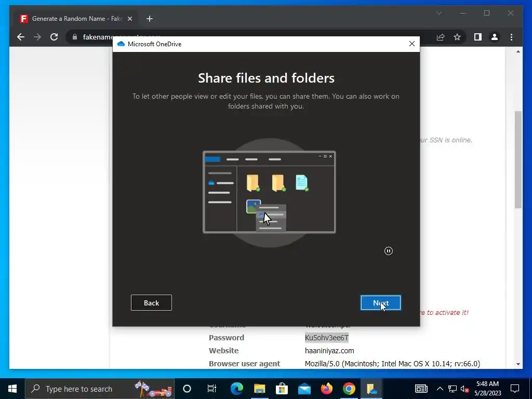Select password text Ku5ohv3ee6T
The image size is (532, 399).
click(327, 338)
